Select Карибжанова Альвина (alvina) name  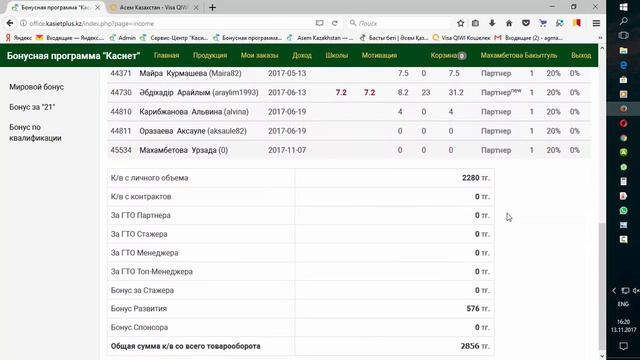pyautogui.click(x=194, y=112)
